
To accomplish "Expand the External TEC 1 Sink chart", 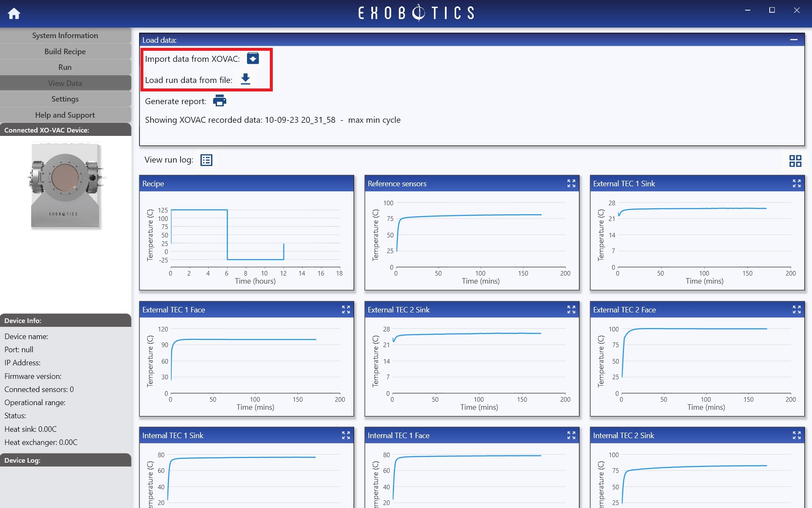I will (x=797, y=183).
